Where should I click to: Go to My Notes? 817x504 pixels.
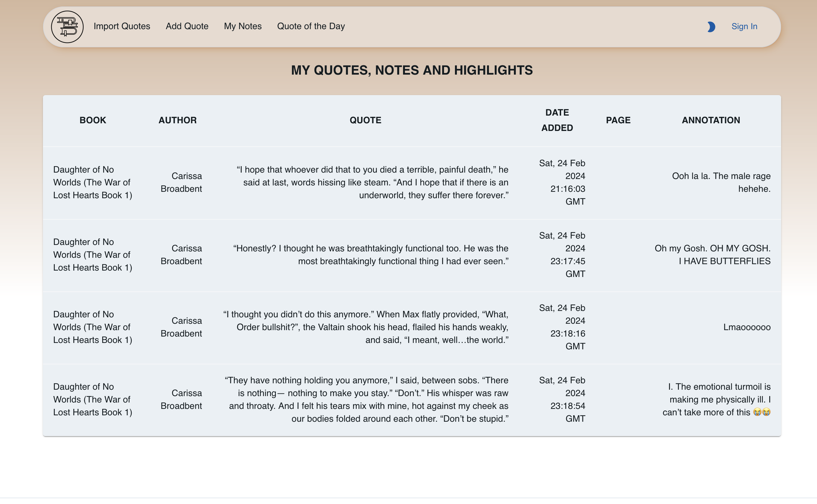click(x=243, y=26)
